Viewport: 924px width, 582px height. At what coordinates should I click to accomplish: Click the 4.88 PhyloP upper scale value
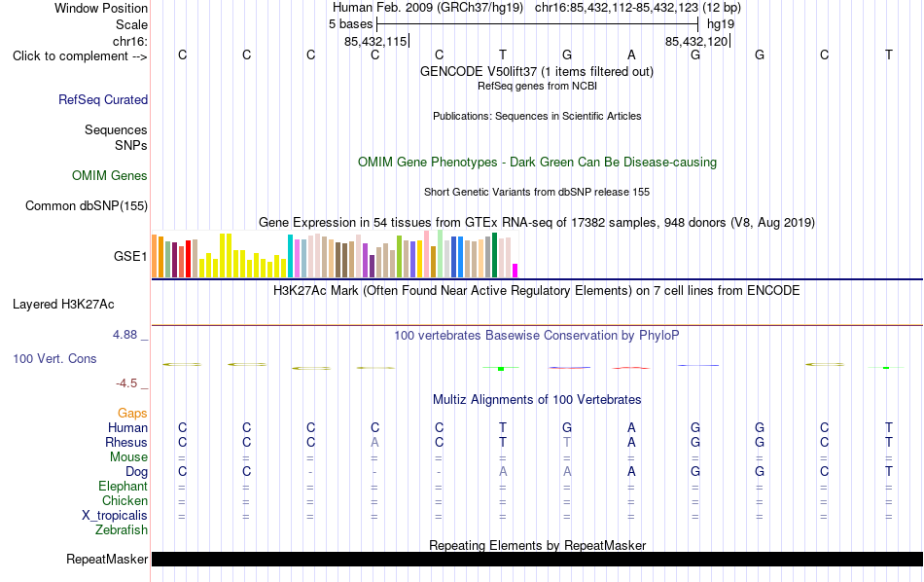[x=124, y=335]
